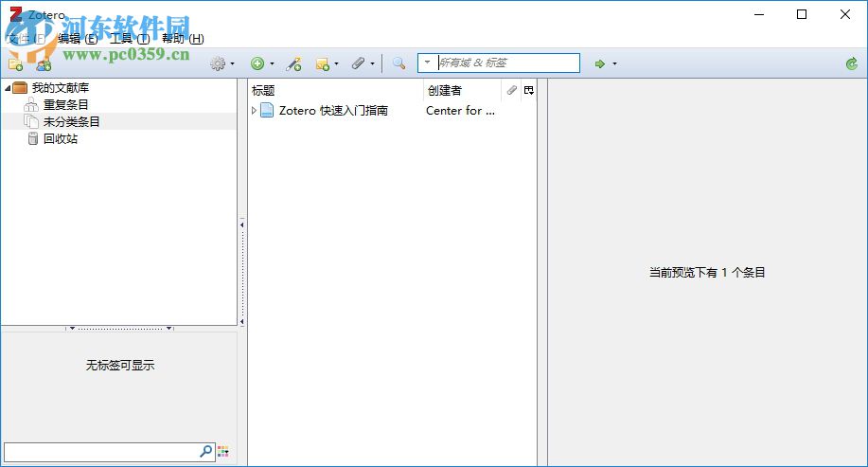Click the Add Item by Identifier wand

293,63
